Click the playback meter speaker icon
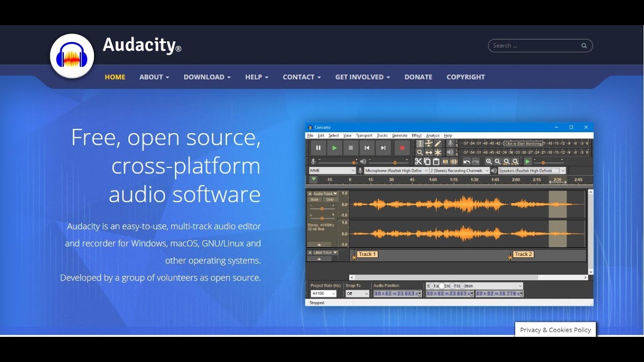644x362 pixels. click(450, 152)
